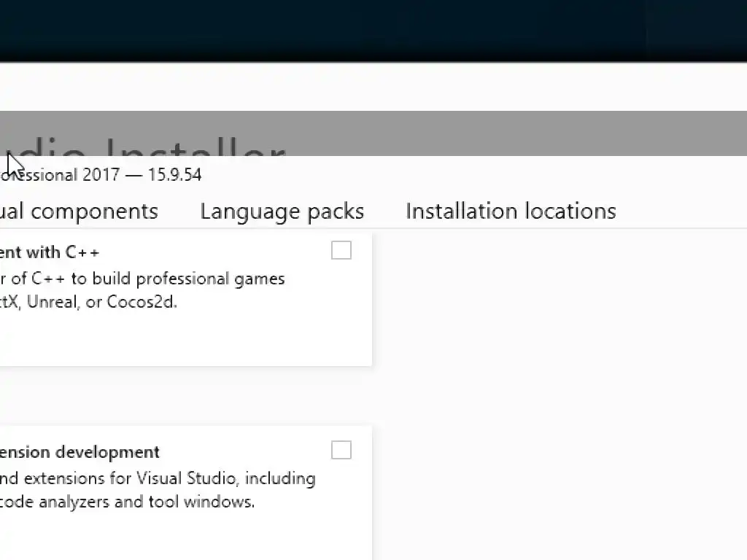Click the 'ent with C++' workload title

50,252
